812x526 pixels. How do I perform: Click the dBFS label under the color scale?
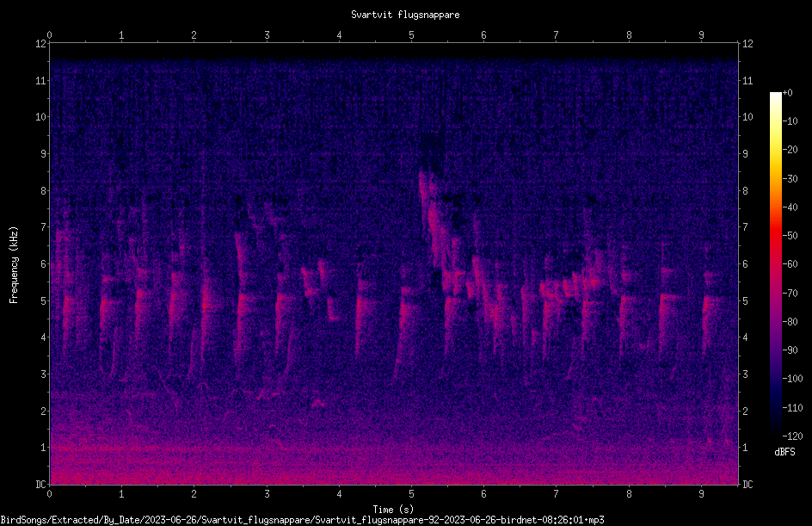(784, 452)
